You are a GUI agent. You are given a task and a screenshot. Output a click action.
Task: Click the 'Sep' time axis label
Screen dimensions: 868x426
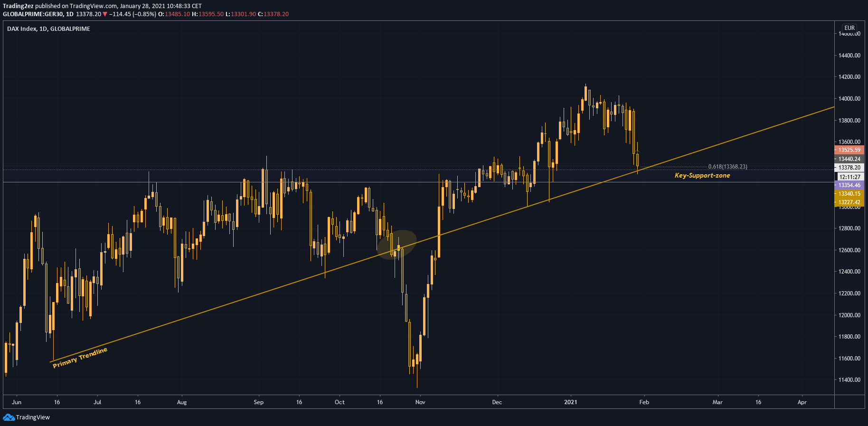pyautogui.click(x=259, y=402)
